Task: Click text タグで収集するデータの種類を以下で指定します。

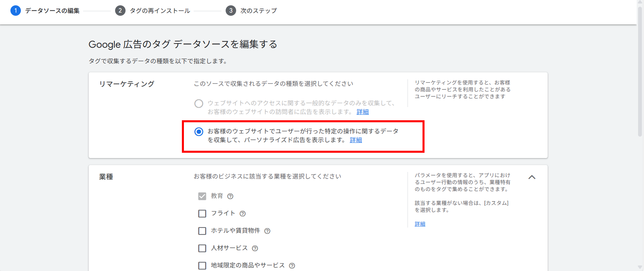Action: click(158, 61)
